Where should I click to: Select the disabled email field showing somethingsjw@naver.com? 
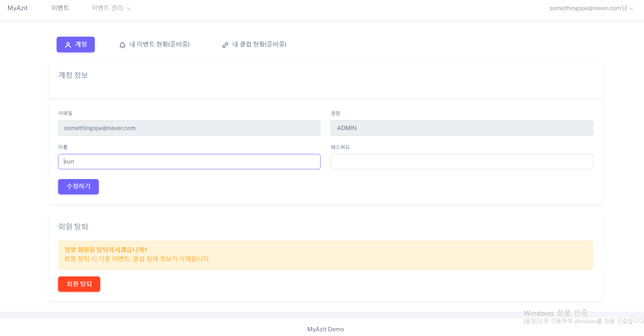point(189,128)
